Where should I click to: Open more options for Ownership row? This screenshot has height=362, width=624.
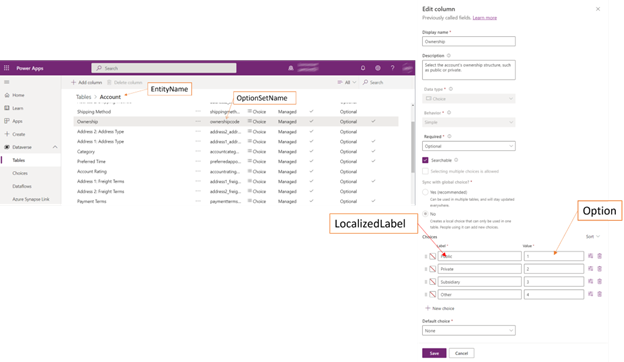click(x=198, y=121)
